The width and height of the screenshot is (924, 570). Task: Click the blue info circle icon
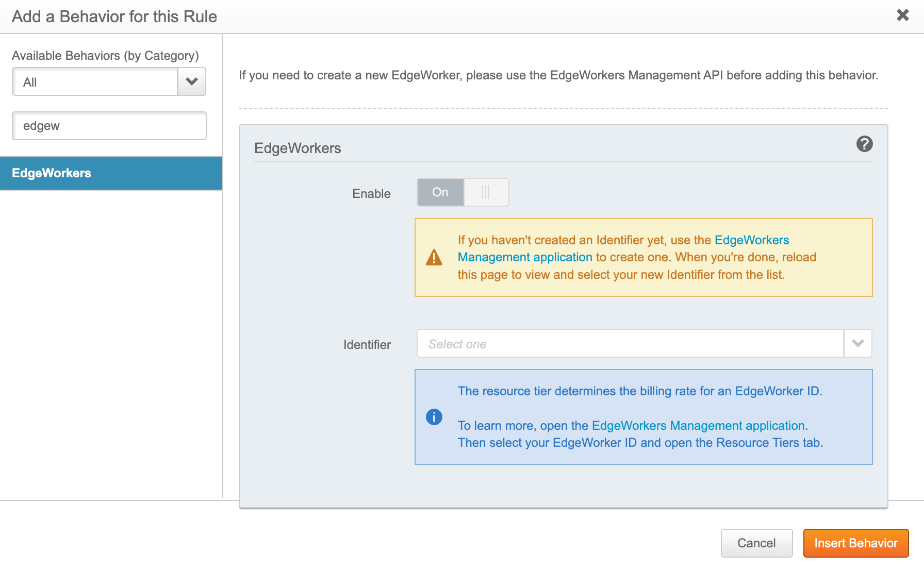point(434,416)
